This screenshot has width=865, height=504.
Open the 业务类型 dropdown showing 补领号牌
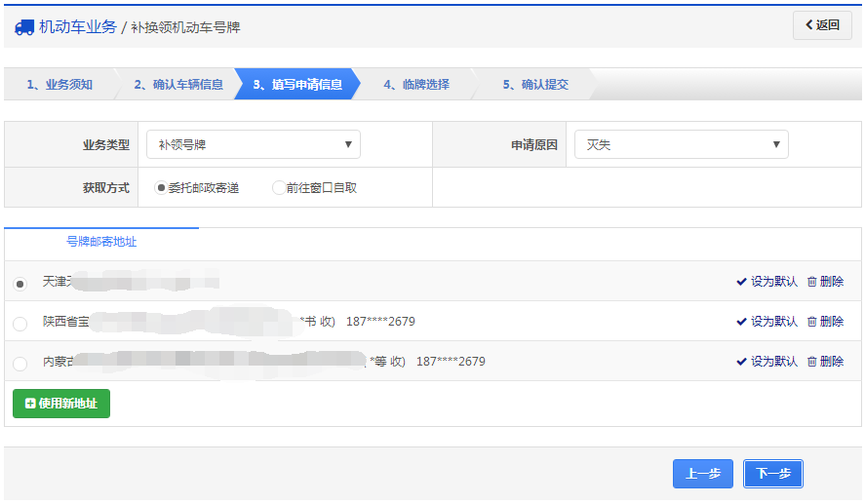(x=254, y=145)
